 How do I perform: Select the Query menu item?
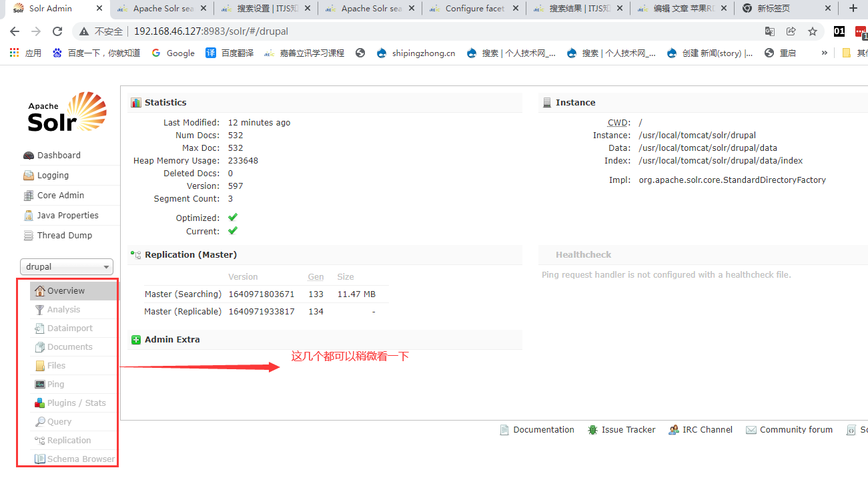74,422
